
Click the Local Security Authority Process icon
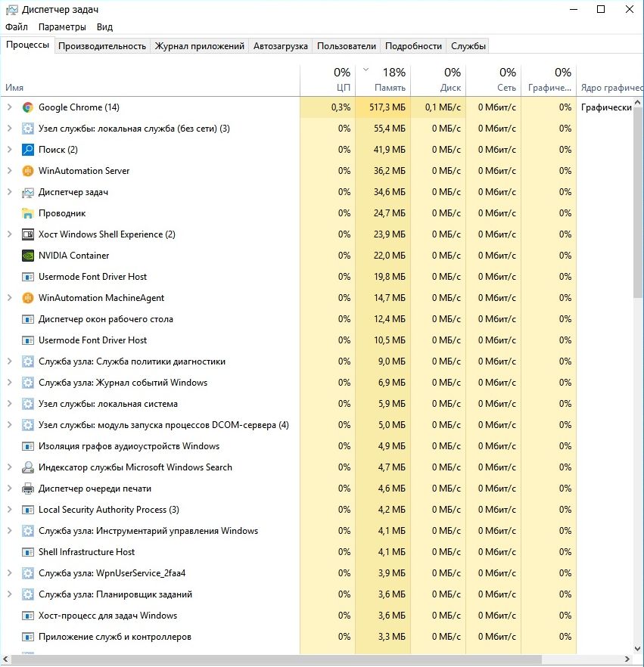point(28,510)
